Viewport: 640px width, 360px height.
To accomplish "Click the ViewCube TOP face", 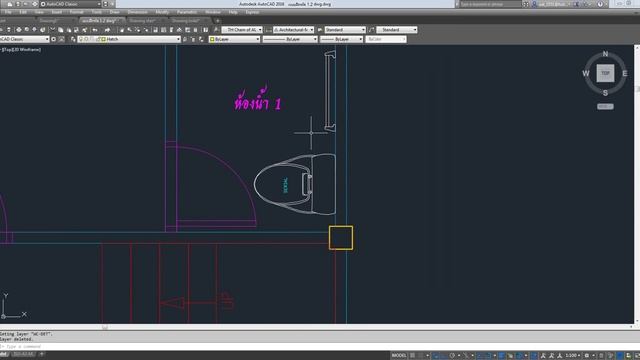I will [x=605, y=73].
